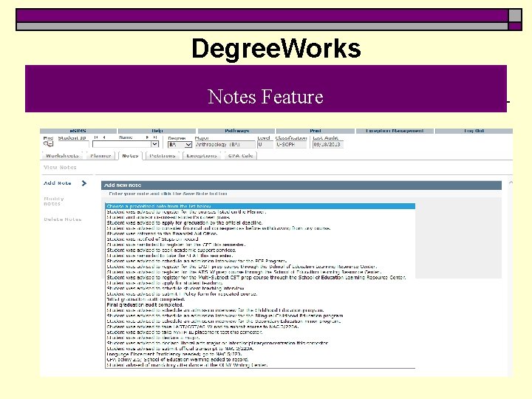Select 'Choose a predefined note from the list below'

click(x=260, y=206)
